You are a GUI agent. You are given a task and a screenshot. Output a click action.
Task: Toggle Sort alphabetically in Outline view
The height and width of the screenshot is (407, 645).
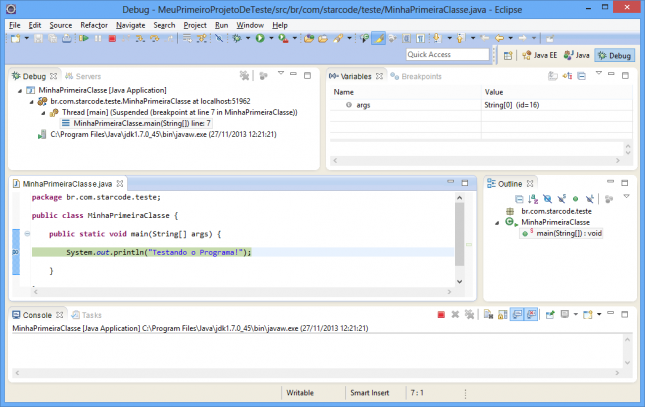click(x=533, y=199)
